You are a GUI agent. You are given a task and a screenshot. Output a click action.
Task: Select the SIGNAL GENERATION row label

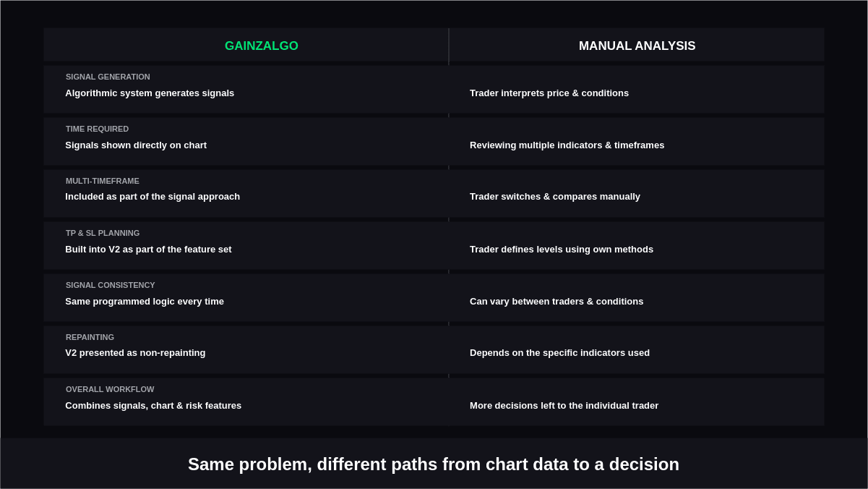pyautogui.click(x=108, y=77)
